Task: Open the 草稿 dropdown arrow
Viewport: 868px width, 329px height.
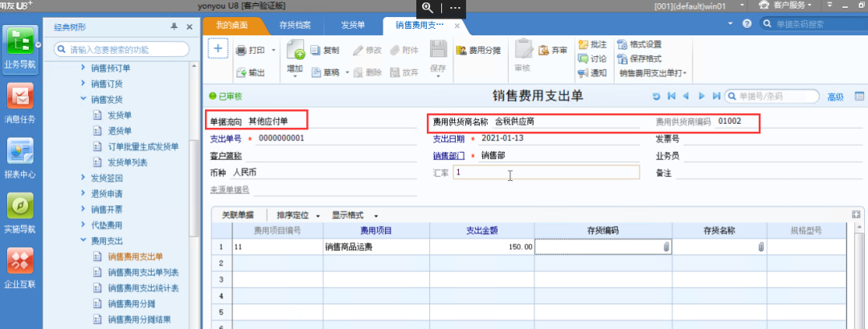Action: pos(347,72)
